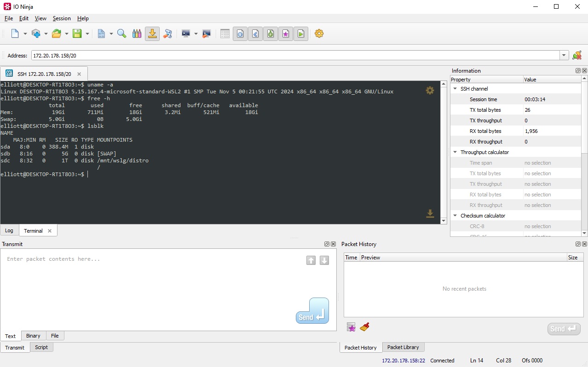The height and width of the screenshot is (367, 588).
Task: Click the clear history broom icon
Action: point(365,327)
